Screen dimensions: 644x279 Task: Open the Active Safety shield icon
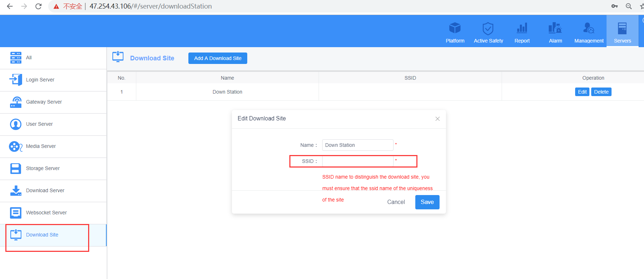click(x=488, y=28)
